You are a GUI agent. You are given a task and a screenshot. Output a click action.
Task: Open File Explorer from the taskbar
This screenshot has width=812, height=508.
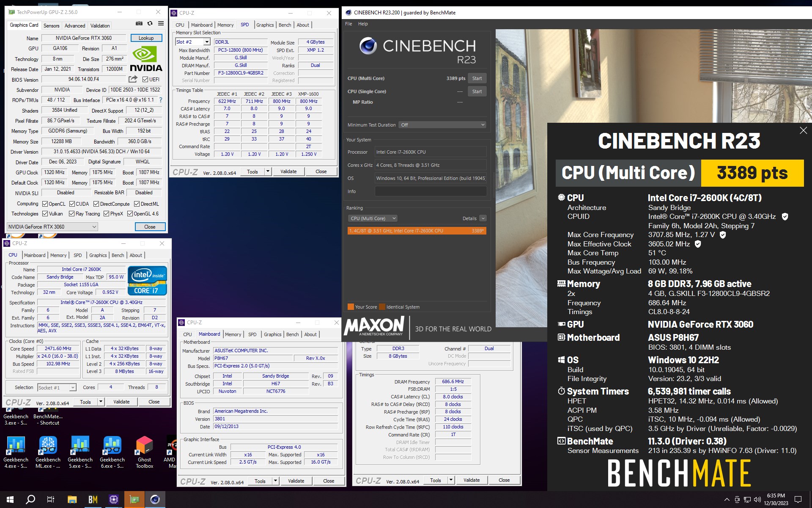tap(72, 500)
